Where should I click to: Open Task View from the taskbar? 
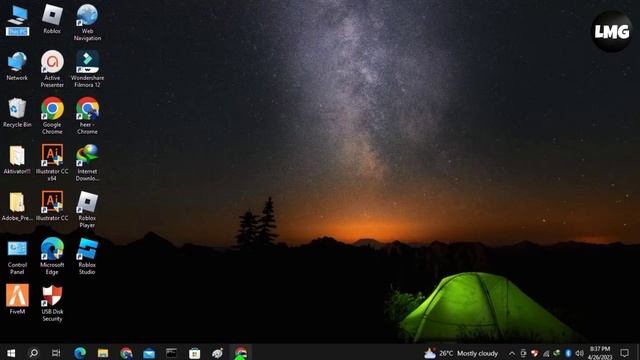point(56,353)
